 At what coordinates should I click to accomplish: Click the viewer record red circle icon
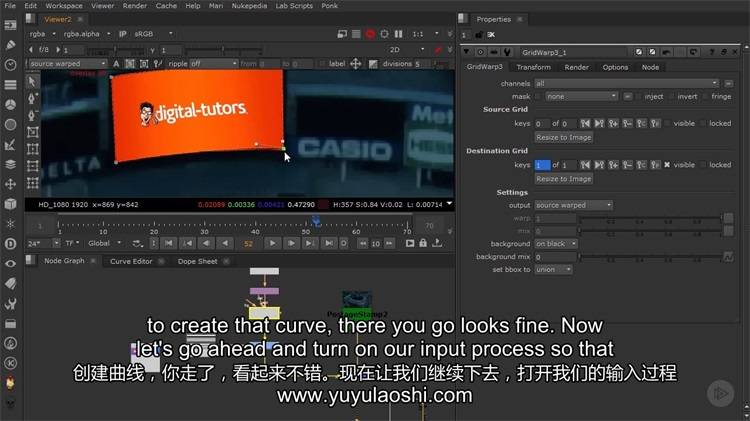pyautogui.click(x=370, y=34)
